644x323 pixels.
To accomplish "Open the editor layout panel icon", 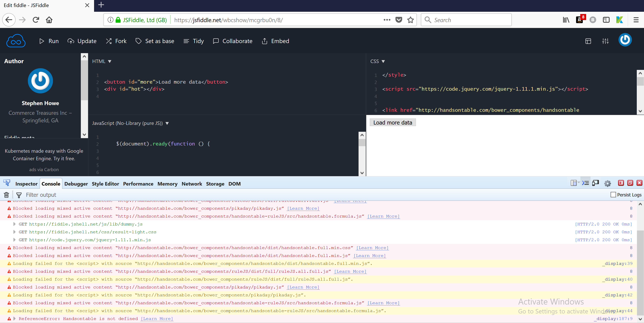I will [x=588, y=41].
